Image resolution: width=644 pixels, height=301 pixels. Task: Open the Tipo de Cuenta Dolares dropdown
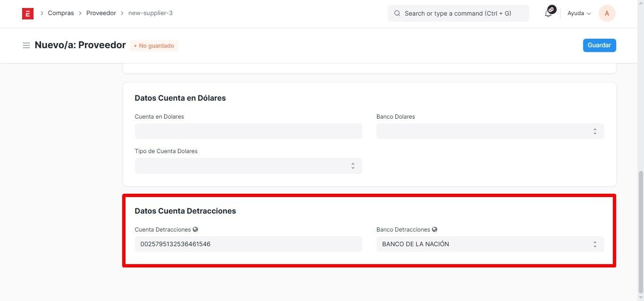(x=248, y=166)
